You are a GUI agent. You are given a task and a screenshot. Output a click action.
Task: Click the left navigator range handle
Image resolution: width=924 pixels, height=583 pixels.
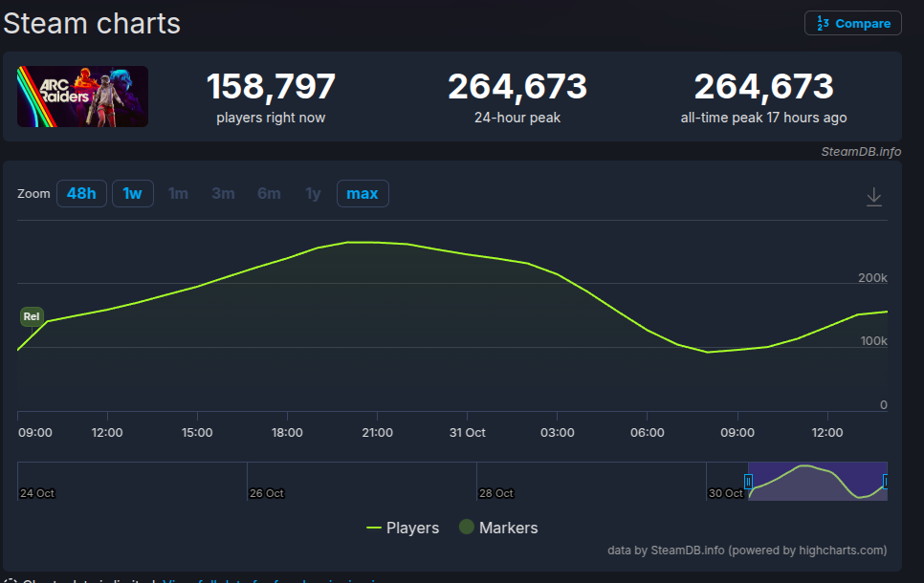(x=748, y=481)
